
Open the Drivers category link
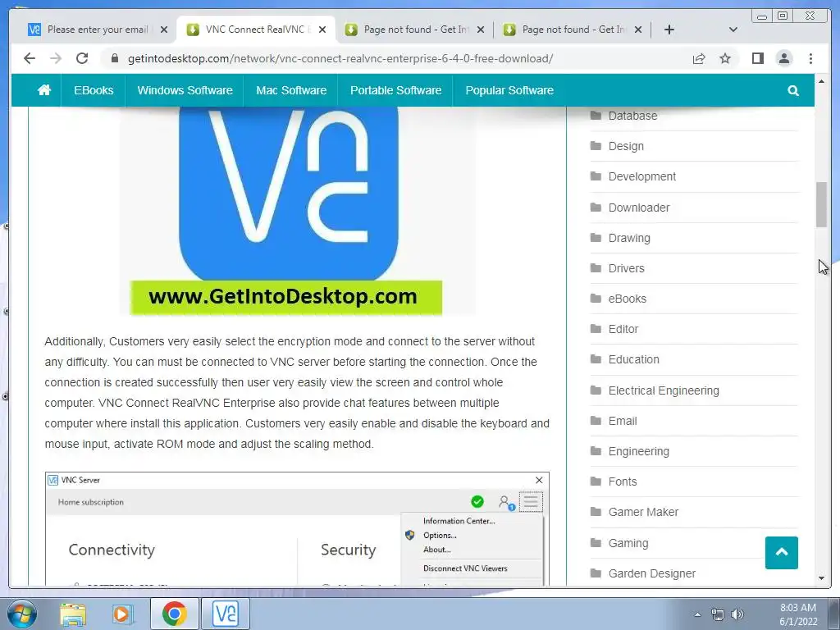626,268
